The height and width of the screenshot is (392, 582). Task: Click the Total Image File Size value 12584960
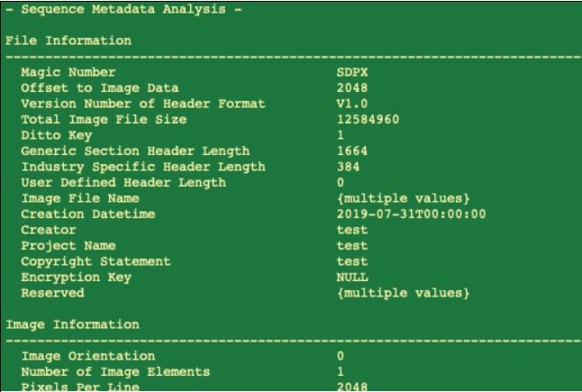[368, 119]
